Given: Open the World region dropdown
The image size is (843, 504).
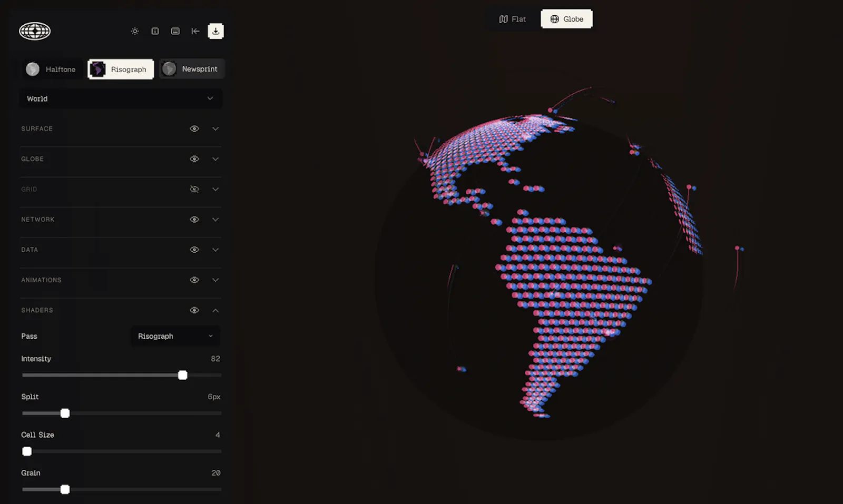Looking at the screenshot, I should pyautogui.click(x=121, y=98).
